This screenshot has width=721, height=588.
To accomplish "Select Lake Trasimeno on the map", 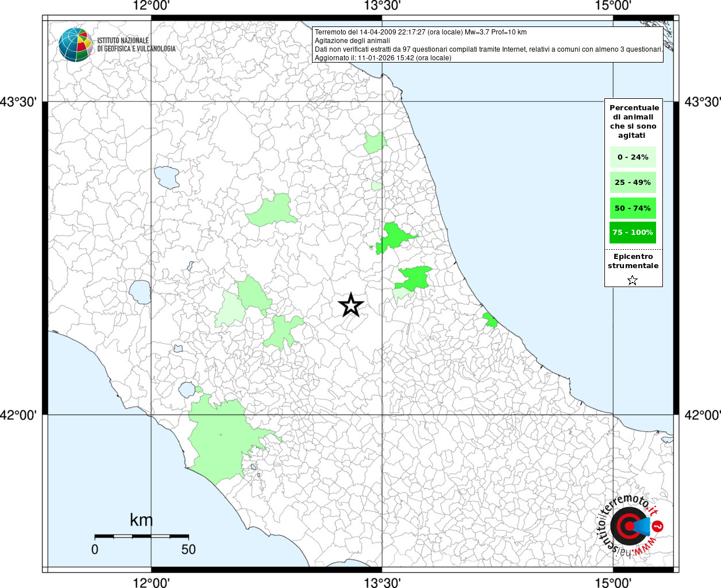I will (x=167, y=177).
